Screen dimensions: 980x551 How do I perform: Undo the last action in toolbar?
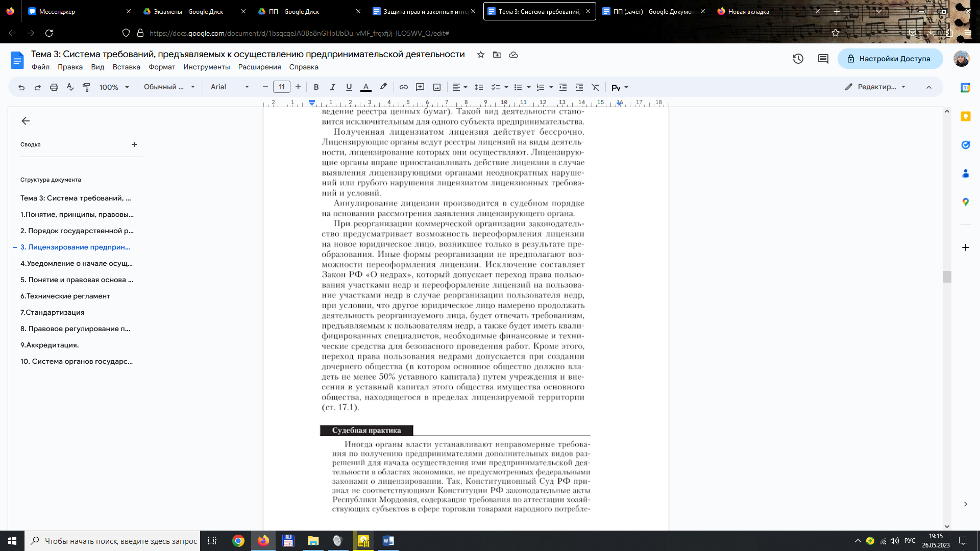21,87
